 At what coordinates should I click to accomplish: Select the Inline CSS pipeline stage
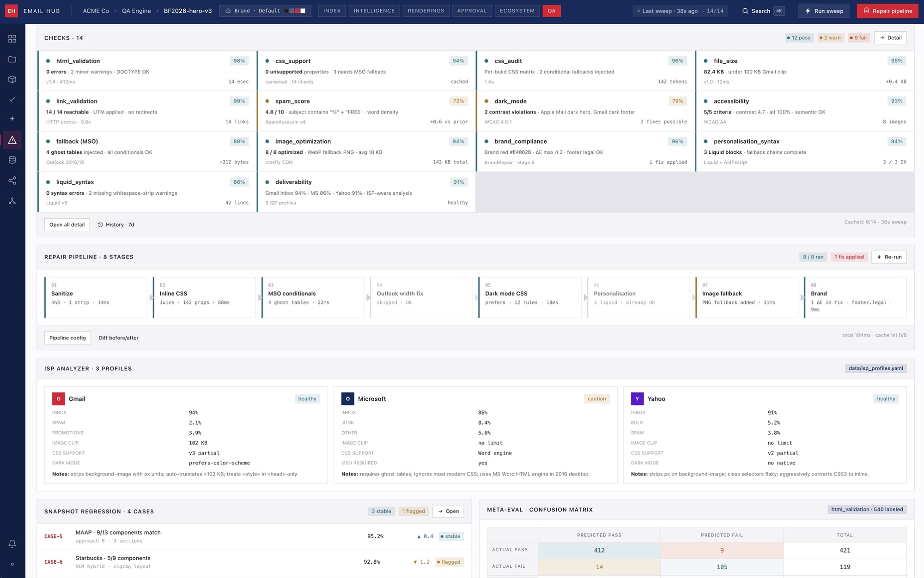coord(204,297)
